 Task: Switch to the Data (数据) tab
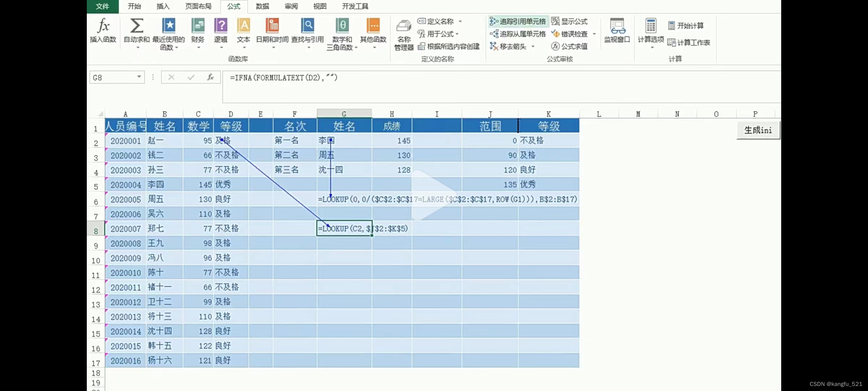(x=262, y=6)
